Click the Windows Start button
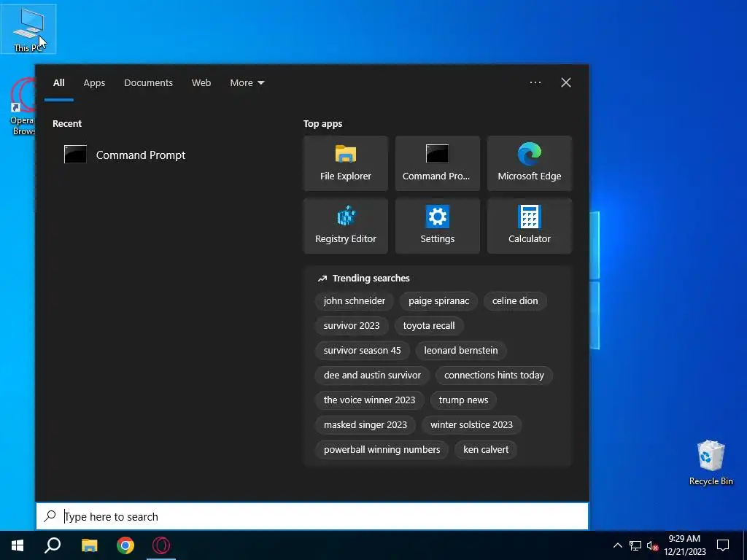Image resolution: width=747 pixels, height=560 pixels. tap(18, 545)
